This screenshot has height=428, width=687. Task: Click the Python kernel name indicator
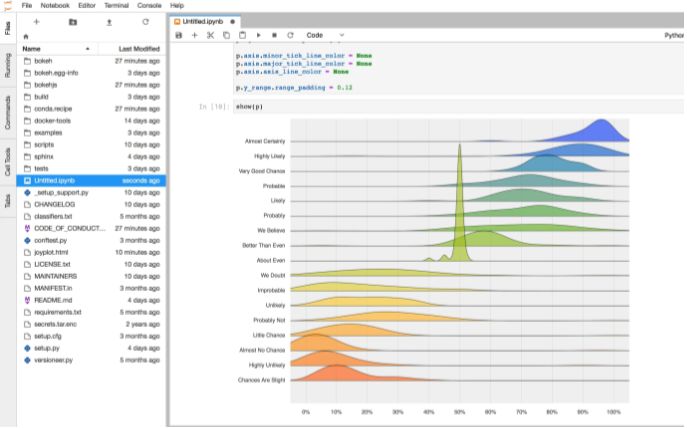coord(674,35)
